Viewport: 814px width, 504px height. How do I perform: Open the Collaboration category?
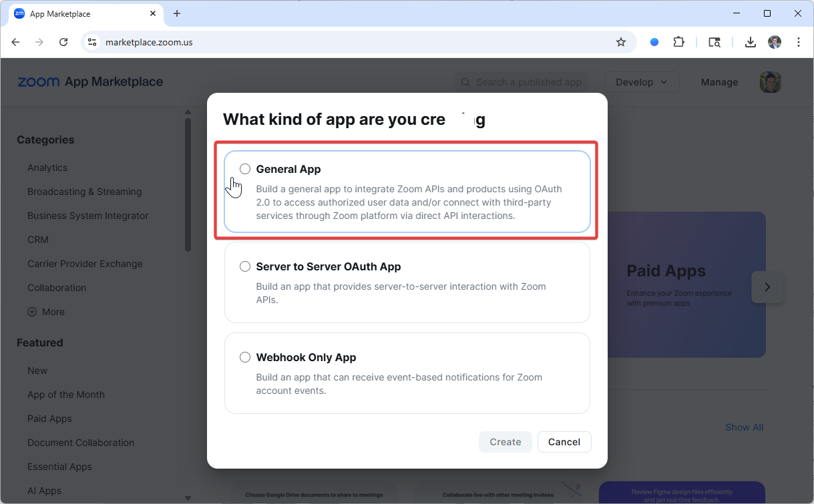click(x=57, y=288)
